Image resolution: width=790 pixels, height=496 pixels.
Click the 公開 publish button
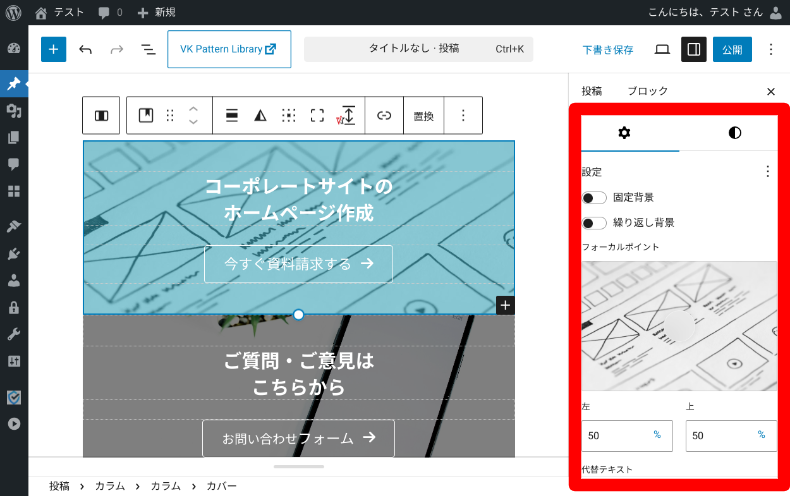[732, 49]
